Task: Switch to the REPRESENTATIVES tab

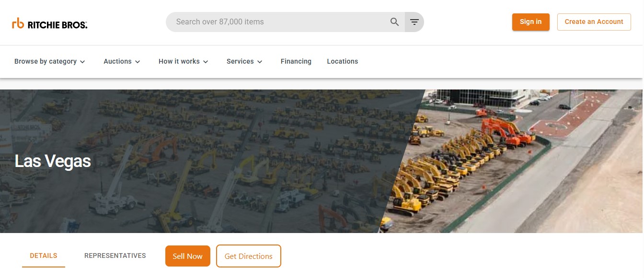Action: (x=115, y=256)
